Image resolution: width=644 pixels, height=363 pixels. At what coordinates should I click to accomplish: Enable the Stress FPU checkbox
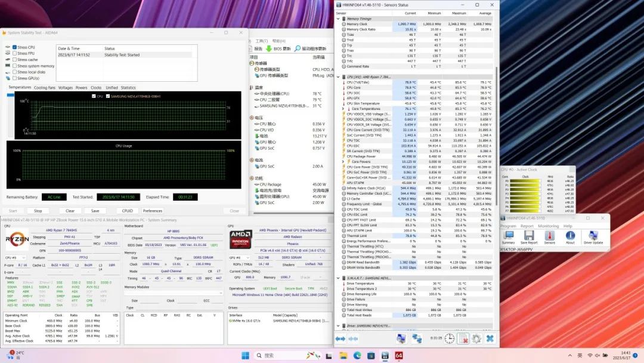click(x=14, y=53)
